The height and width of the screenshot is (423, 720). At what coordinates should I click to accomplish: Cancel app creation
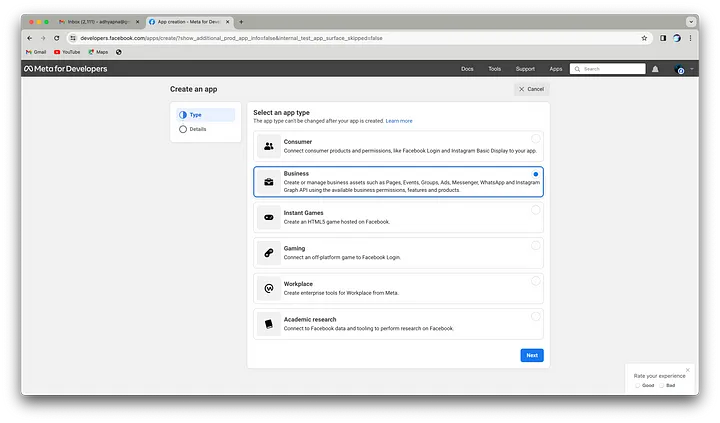(x=531, y=89)
